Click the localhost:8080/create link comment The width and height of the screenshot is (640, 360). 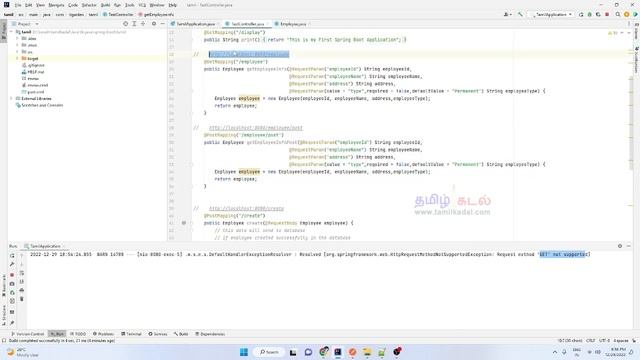(x=247, y=209)
